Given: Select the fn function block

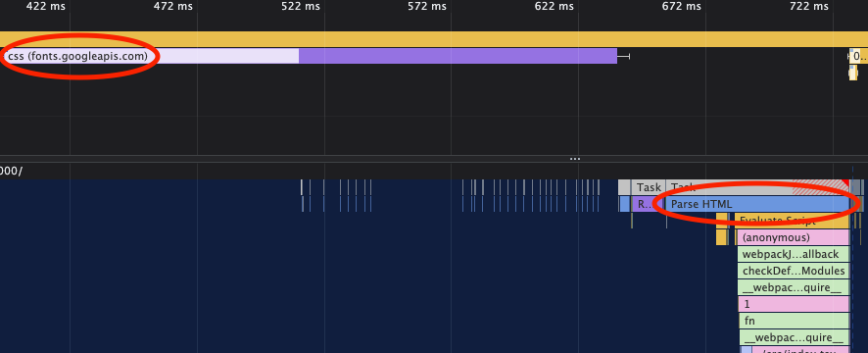Looking at the screenshot, I should (x=794, y=321).
